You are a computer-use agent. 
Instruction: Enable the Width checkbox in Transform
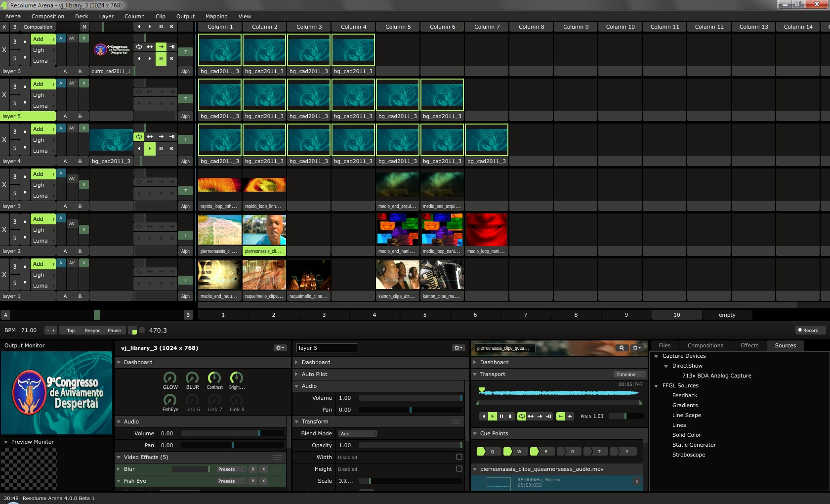point(459,457)
